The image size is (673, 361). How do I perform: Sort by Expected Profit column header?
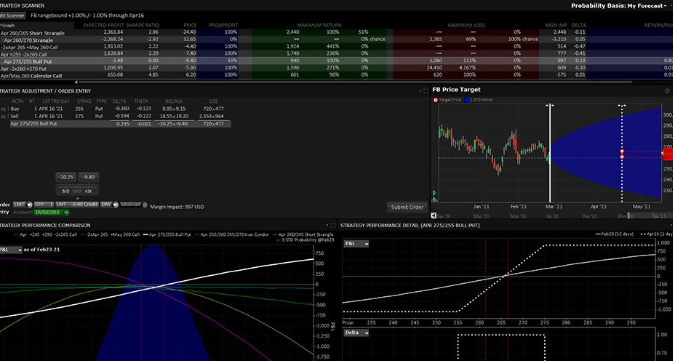[103, 25]
